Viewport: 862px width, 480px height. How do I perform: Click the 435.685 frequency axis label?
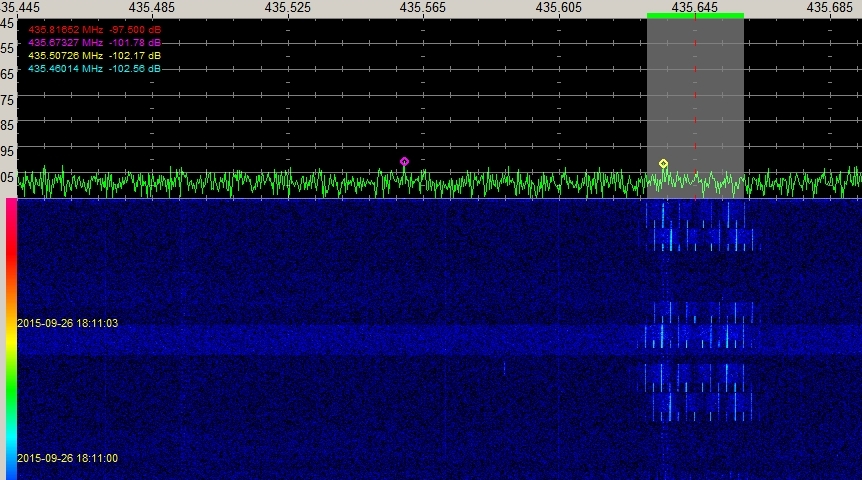pyautogui.click(x=831, y=7)
